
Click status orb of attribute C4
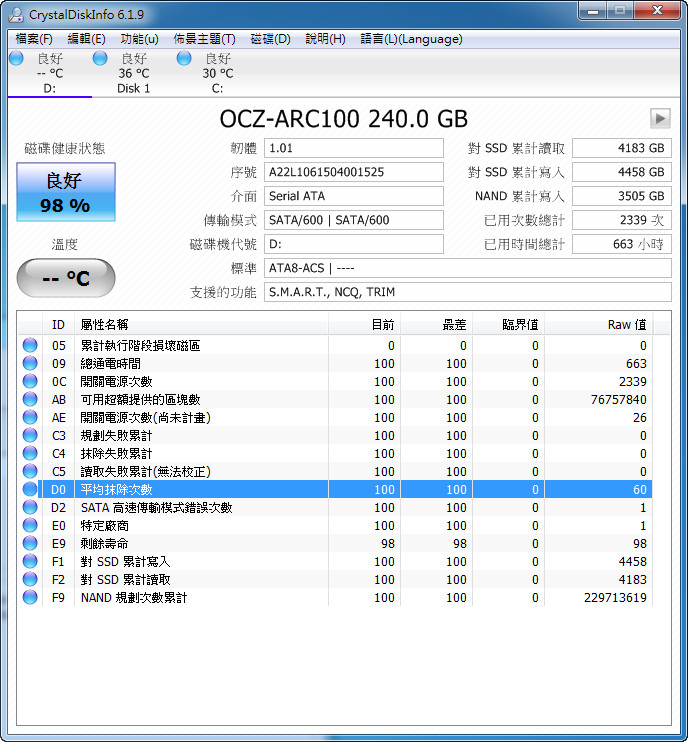(30, 453)
